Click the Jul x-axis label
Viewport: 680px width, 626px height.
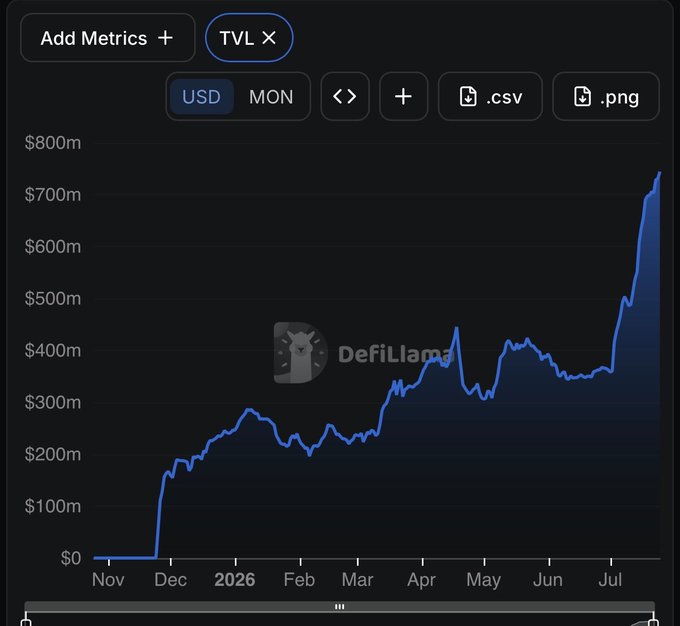[x=610, y=580]
